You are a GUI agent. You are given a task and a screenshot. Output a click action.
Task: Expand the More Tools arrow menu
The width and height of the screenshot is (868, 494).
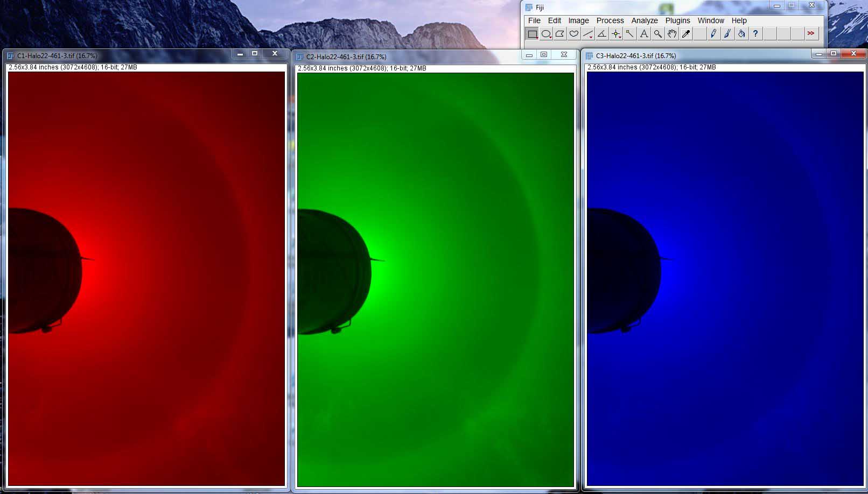[811, 33]
